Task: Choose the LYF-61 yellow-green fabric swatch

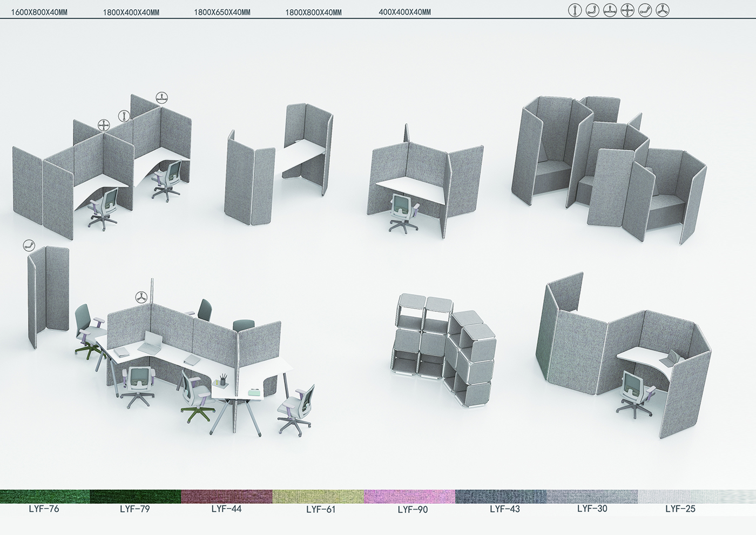Action: (x=318, y=497)
